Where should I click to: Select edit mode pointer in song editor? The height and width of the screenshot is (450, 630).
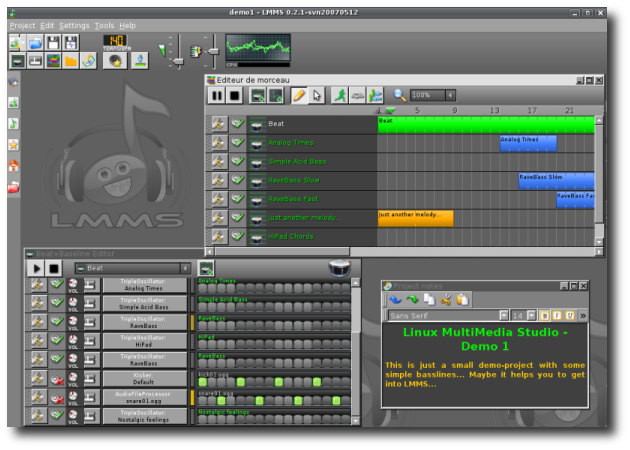coord(317,96)
